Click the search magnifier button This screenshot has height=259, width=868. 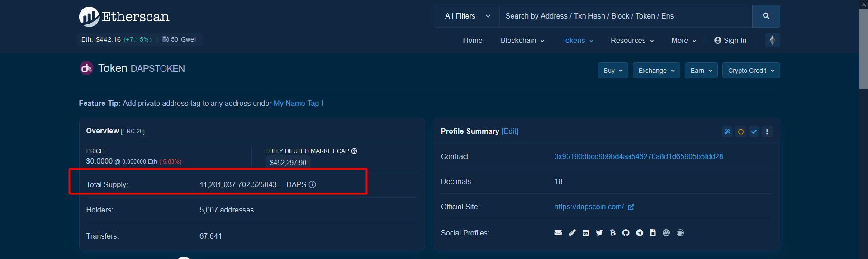click(x=766, y=16)
